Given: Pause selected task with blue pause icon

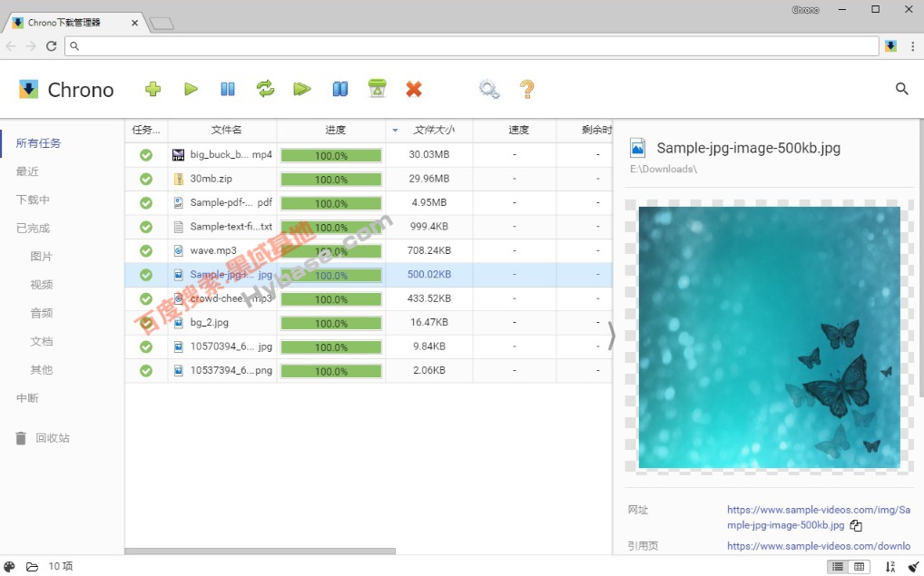Looking at the screenshot, I should tap(228, 89).
